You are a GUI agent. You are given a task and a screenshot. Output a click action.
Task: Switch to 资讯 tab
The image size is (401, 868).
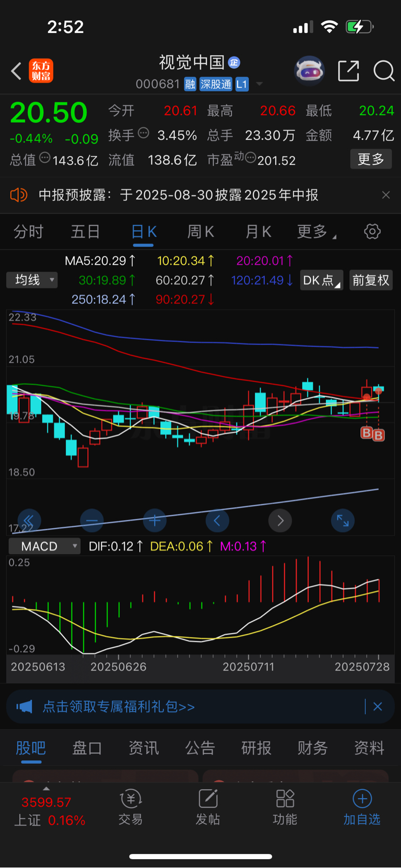[144, 748]
